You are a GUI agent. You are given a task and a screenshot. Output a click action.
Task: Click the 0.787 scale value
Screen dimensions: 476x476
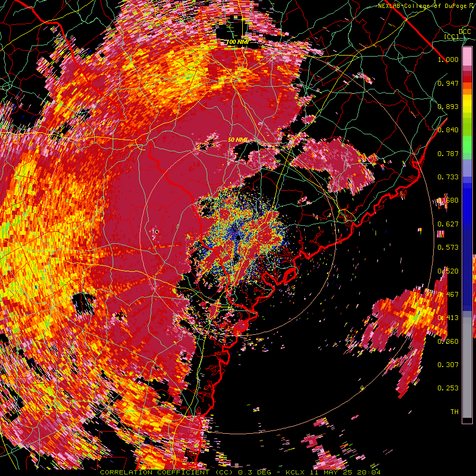coord(448,153)
